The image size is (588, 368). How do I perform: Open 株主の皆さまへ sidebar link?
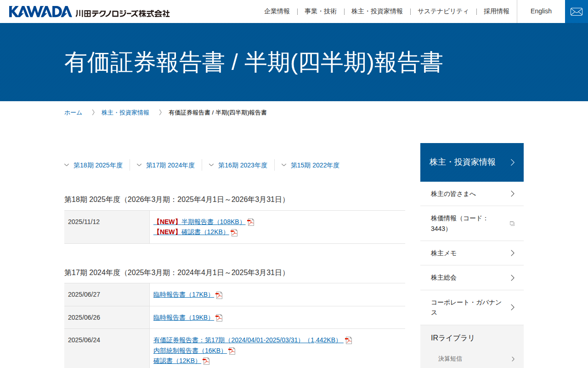click(x=472, y=194)
